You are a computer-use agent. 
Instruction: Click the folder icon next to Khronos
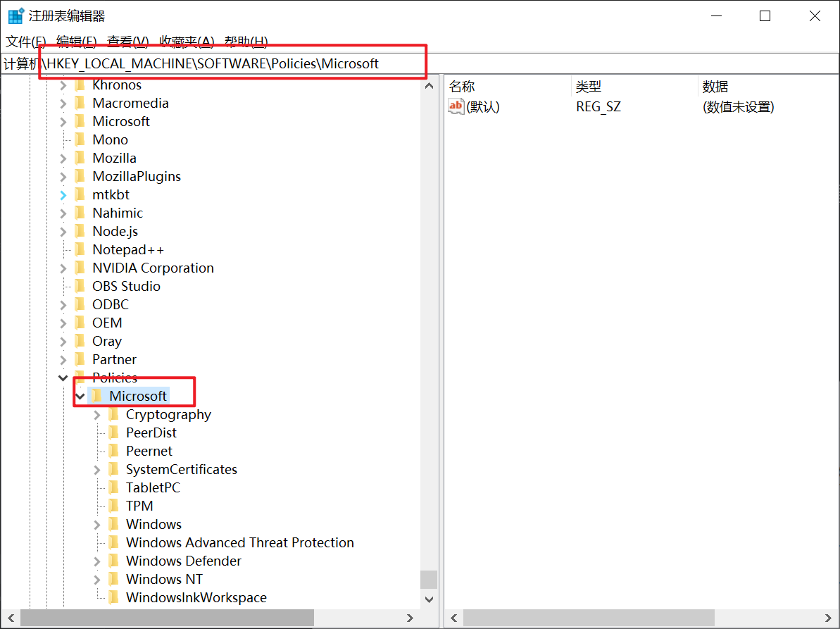pos(80,85)
